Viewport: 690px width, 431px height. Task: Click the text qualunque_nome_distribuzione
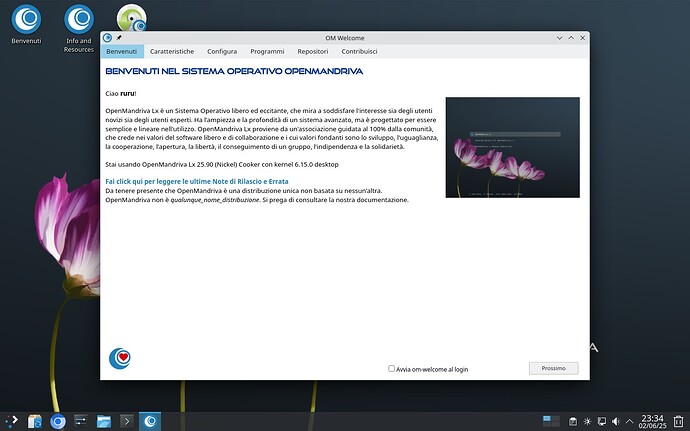(x=215, y=200)
